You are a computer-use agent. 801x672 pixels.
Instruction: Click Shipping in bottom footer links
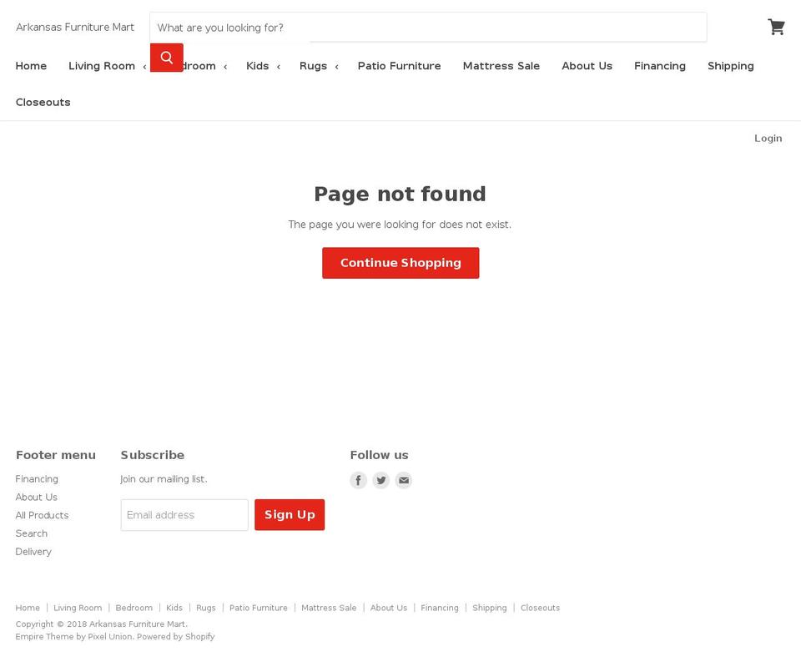coord(490,608)
